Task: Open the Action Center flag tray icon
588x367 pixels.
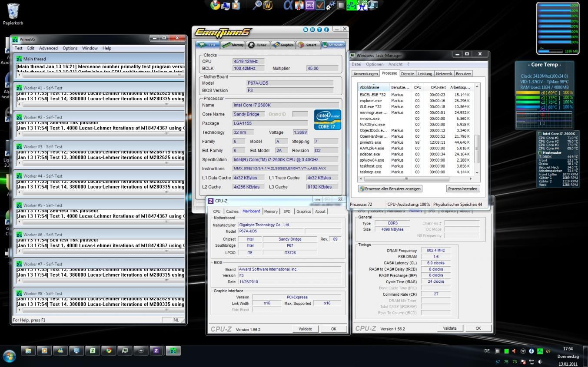Action: coord(523,362)
